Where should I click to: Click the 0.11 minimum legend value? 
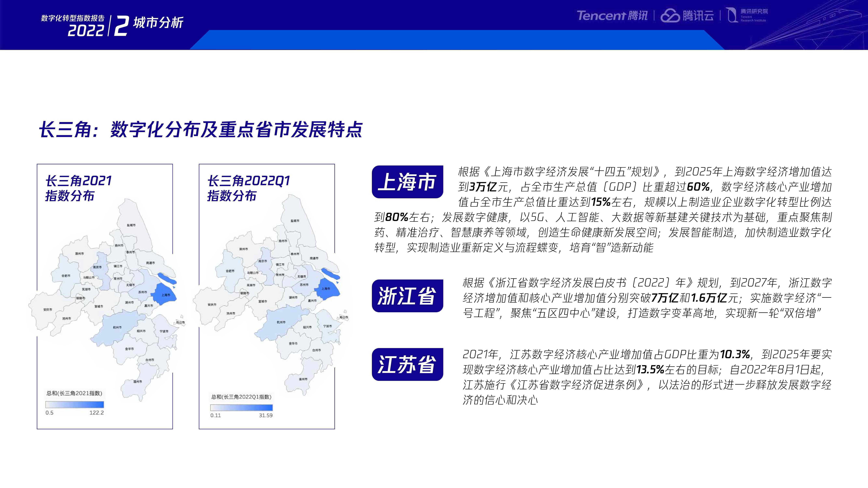coord(216,415)
